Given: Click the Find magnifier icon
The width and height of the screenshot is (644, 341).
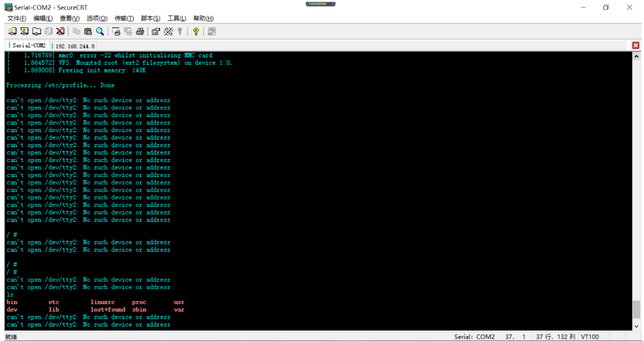Looking at the screenshot, I should coord(100,31).
